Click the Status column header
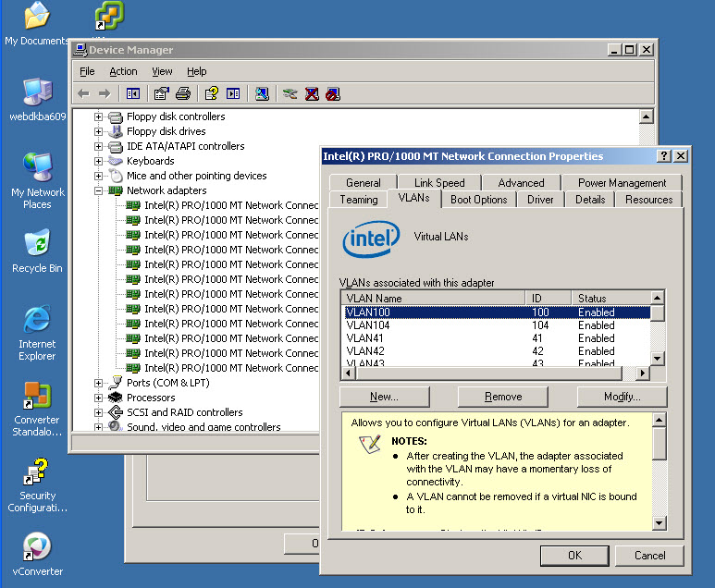Image resolution: width=715 pixels, height=588 pixels. tap(611, 298)
